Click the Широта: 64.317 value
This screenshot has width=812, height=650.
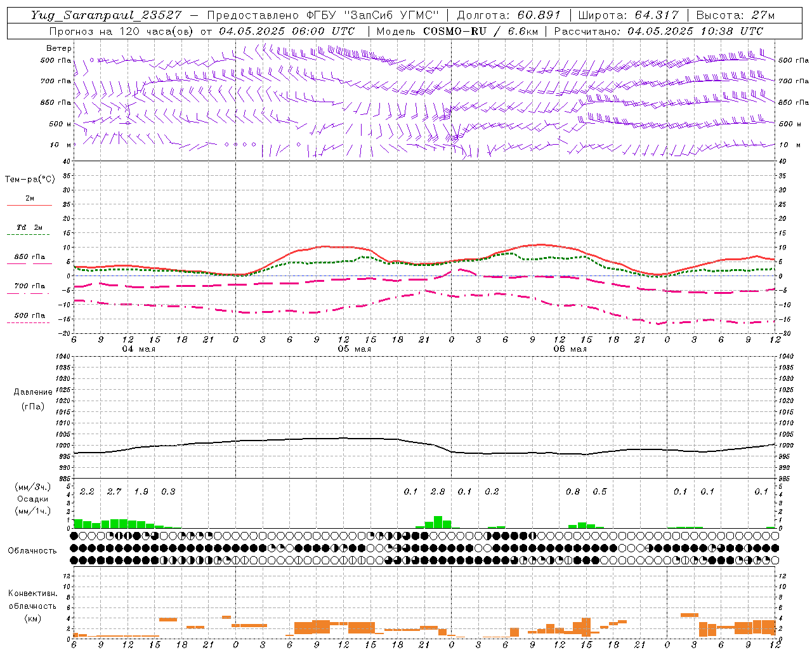click(628, 15)
